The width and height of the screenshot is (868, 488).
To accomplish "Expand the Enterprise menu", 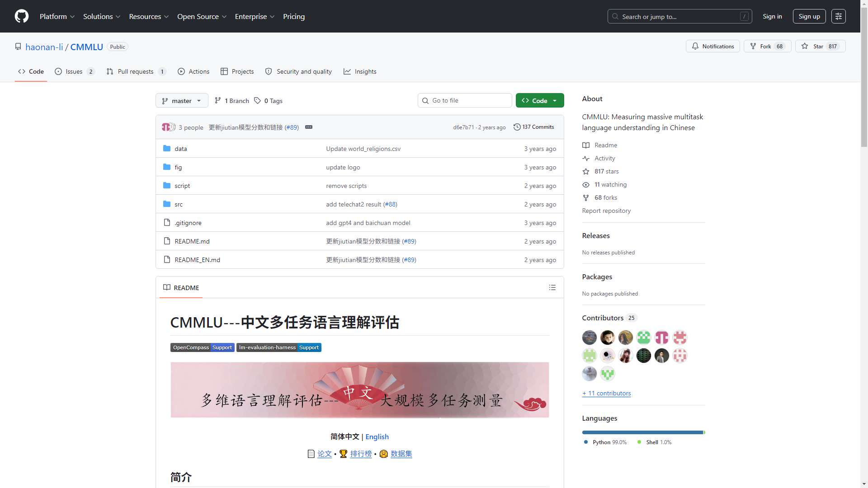I will point(255,16).
